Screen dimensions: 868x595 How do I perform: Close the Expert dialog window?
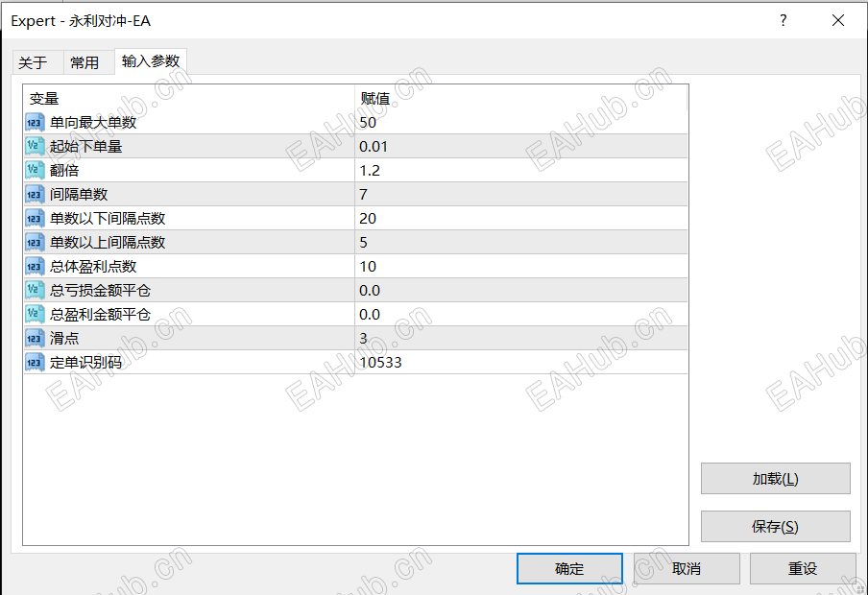(x=838, y=20)
